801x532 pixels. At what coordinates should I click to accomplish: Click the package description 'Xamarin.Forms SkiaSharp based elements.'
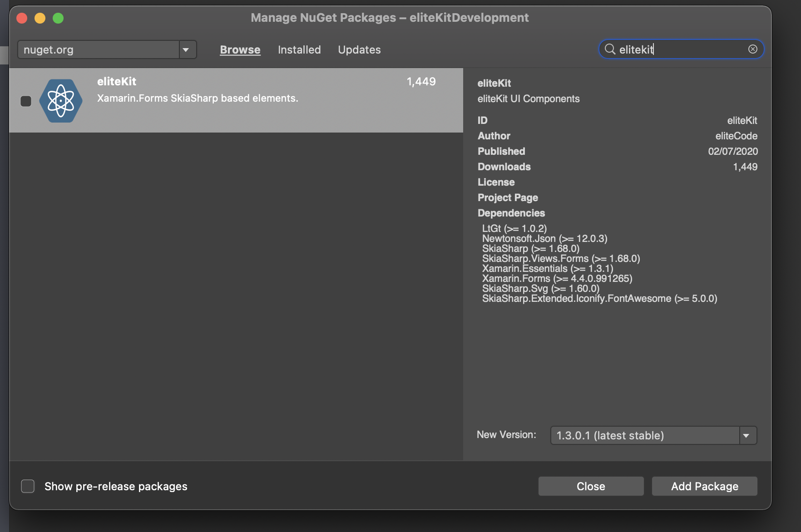198,98
